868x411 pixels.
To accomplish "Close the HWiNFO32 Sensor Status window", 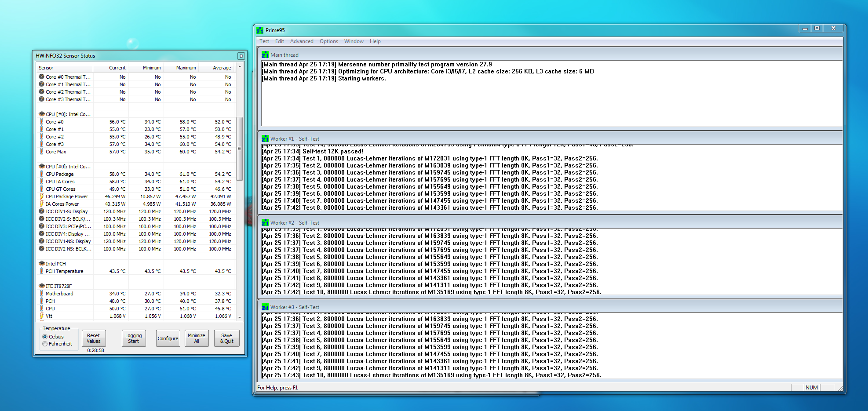I will click(x=241, y=56).
